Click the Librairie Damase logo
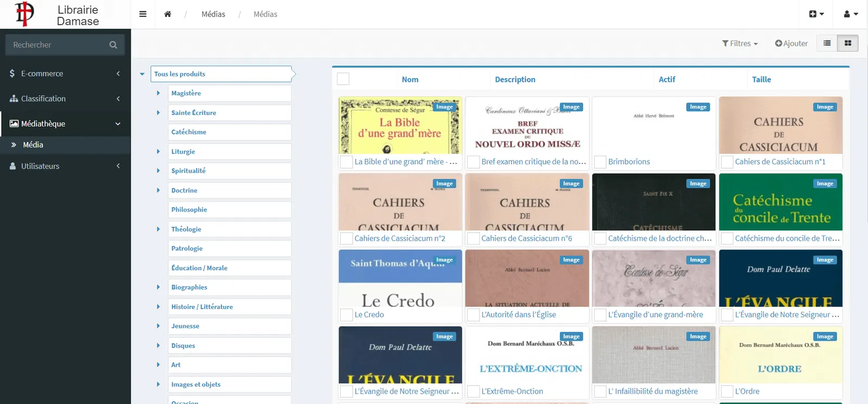 tap(56, 15)
